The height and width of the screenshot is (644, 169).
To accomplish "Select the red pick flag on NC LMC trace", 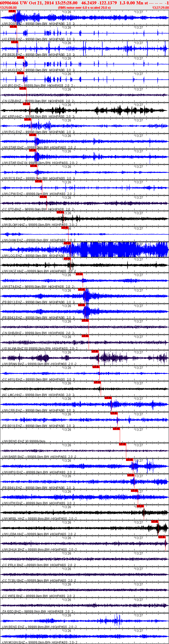I will tap(97, 382).
